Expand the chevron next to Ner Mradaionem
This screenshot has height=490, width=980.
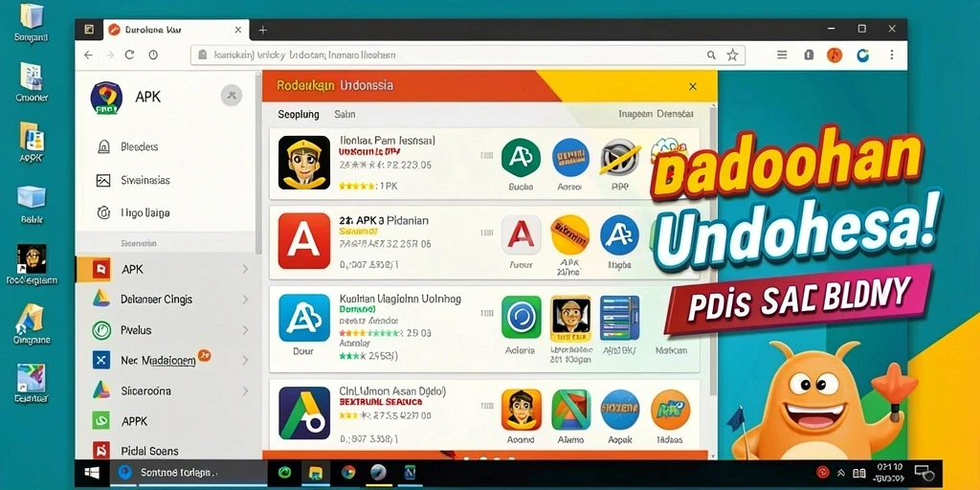245,361
